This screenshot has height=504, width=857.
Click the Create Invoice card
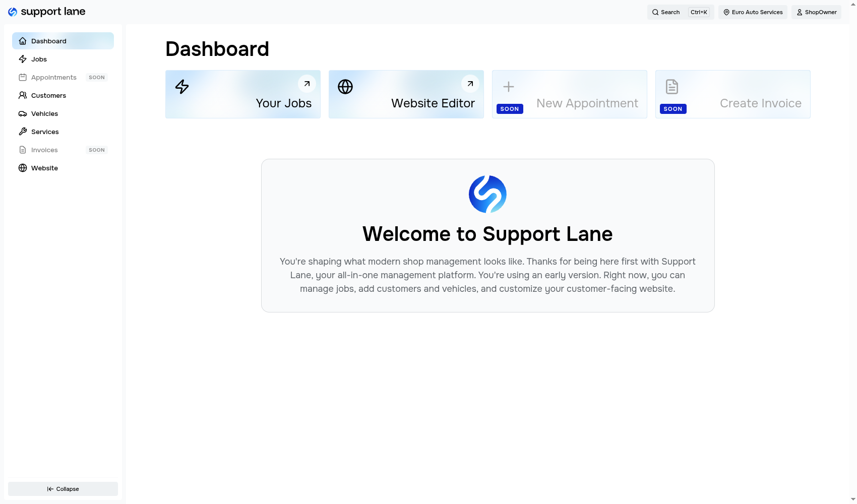click(732, 94)
